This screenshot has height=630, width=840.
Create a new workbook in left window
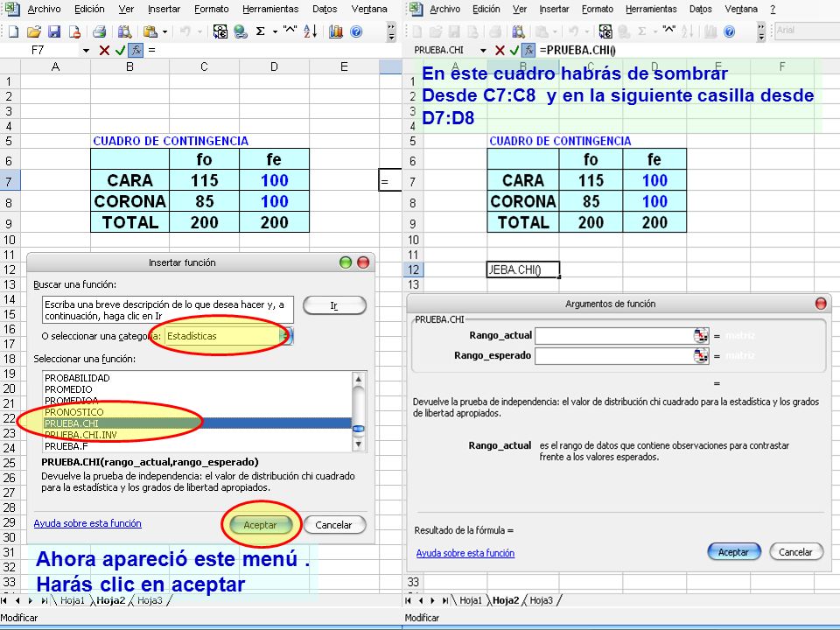[13, 31]
